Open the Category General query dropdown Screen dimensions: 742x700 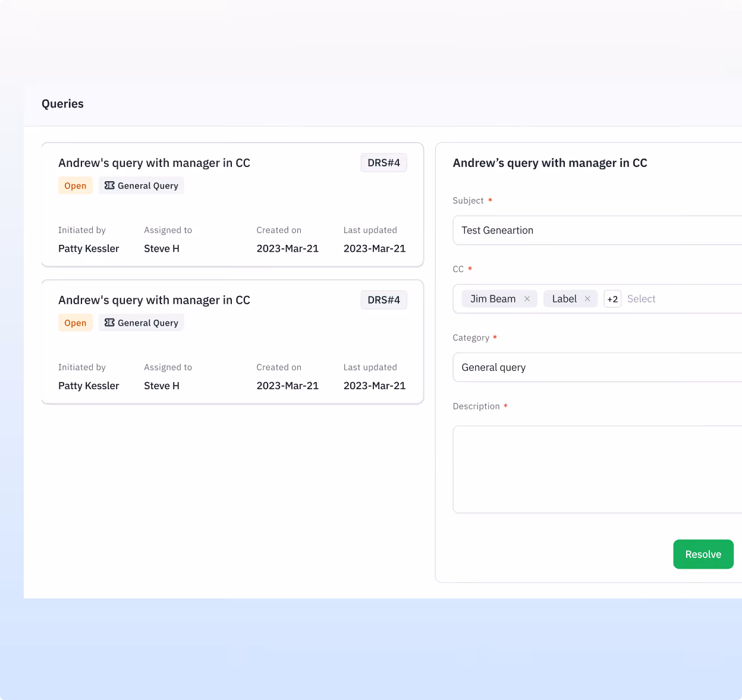(598, 367)
